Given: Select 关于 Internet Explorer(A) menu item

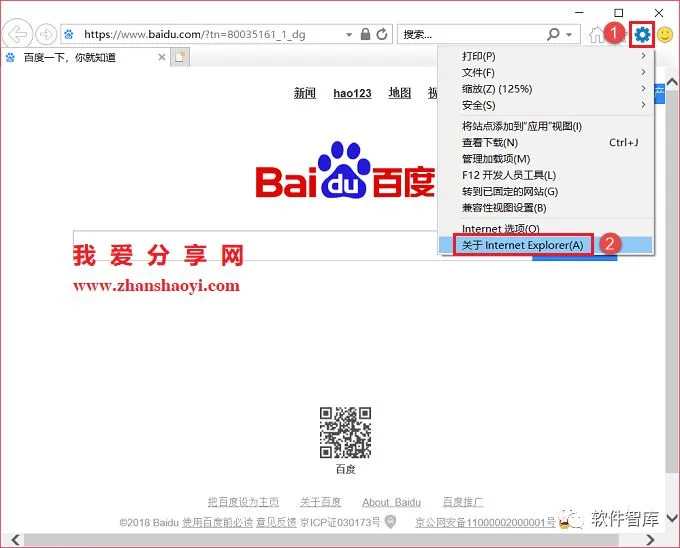Looking at the screenshot, I should (x=546, y=245).
